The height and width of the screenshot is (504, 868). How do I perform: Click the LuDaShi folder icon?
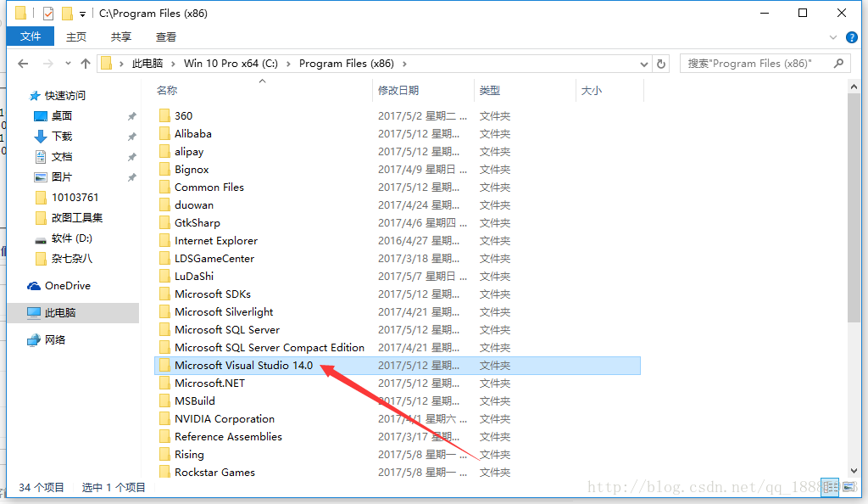tap(164, 277)
